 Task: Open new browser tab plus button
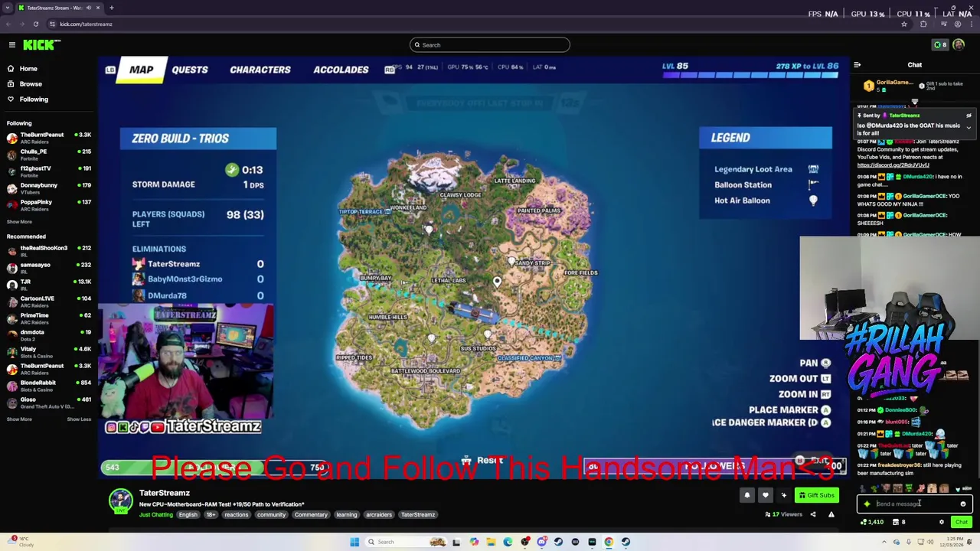point(111,8)
